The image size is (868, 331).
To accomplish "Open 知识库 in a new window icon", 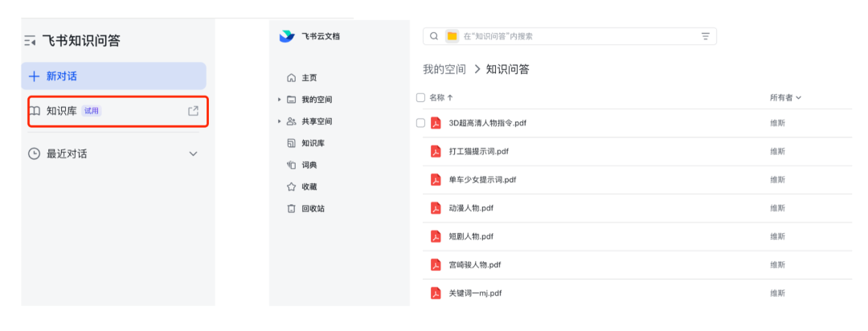I will point(193,111).
